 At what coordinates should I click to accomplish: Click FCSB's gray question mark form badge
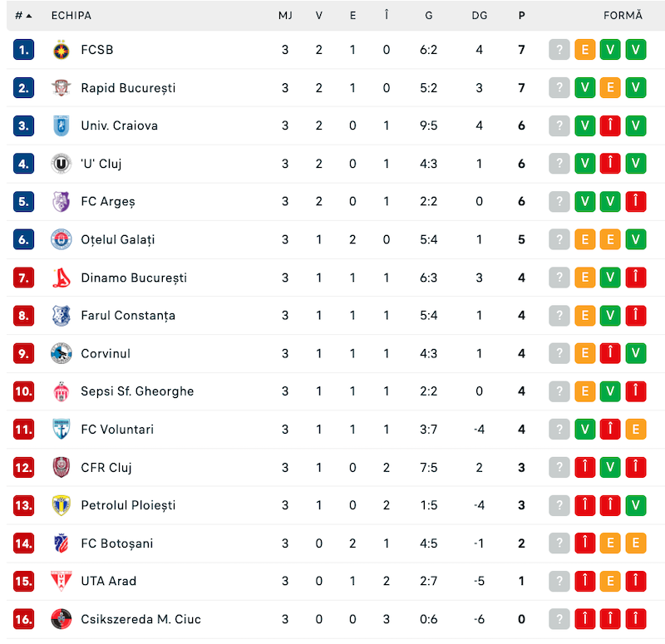coord(559,50)
